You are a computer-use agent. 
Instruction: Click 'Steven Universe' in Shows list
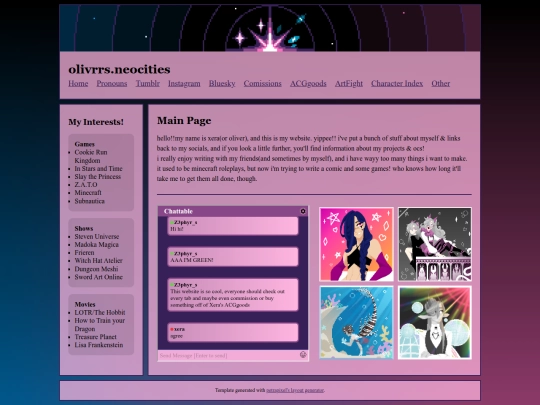pyautogui.click(x=97, y=237)
